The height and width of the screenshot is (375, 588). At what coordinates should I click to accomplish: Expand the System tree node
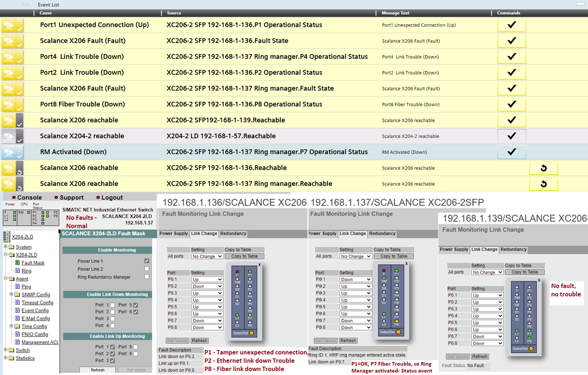(5, 246)
